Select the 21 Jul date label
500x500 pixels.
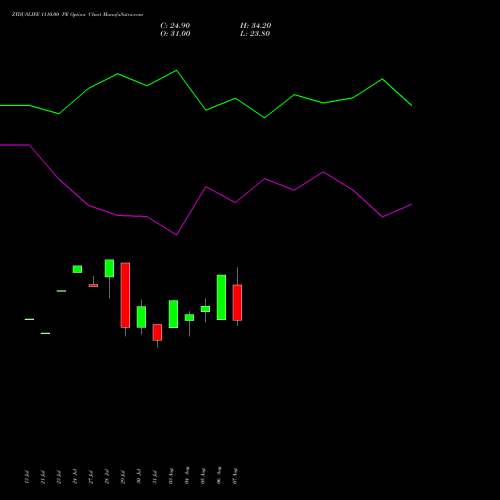[43, 477]
